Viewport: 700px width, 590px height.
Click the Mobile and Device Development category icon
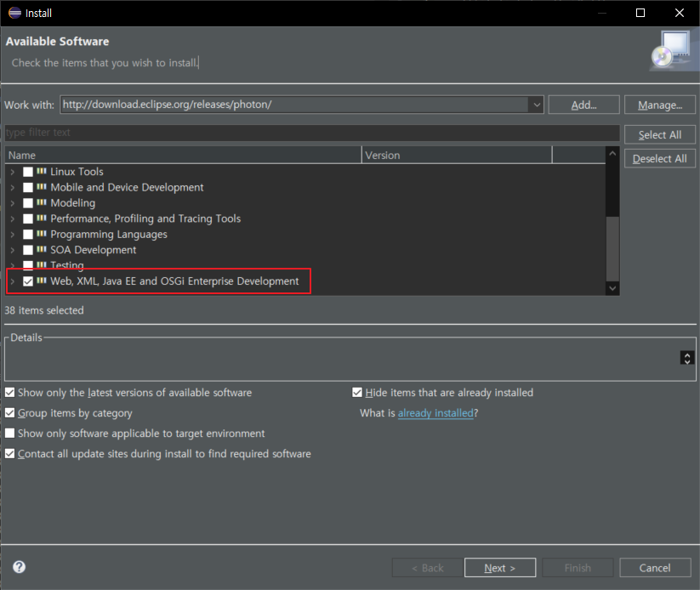[x=42, y=187]
